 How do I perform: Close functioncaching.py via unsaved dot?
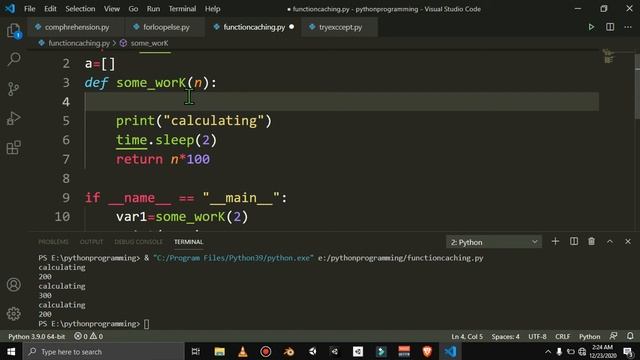[x=291, y=27]
